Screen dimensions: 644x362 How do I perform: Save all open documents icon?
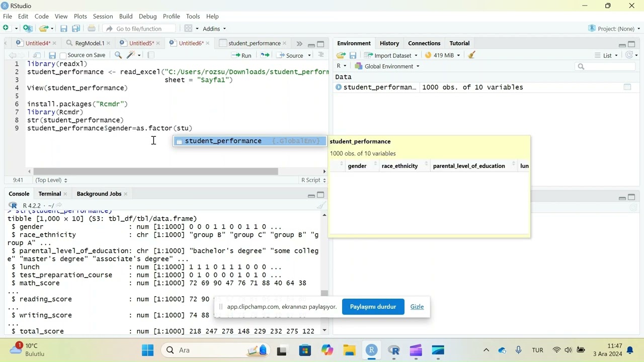pos(76,29)
